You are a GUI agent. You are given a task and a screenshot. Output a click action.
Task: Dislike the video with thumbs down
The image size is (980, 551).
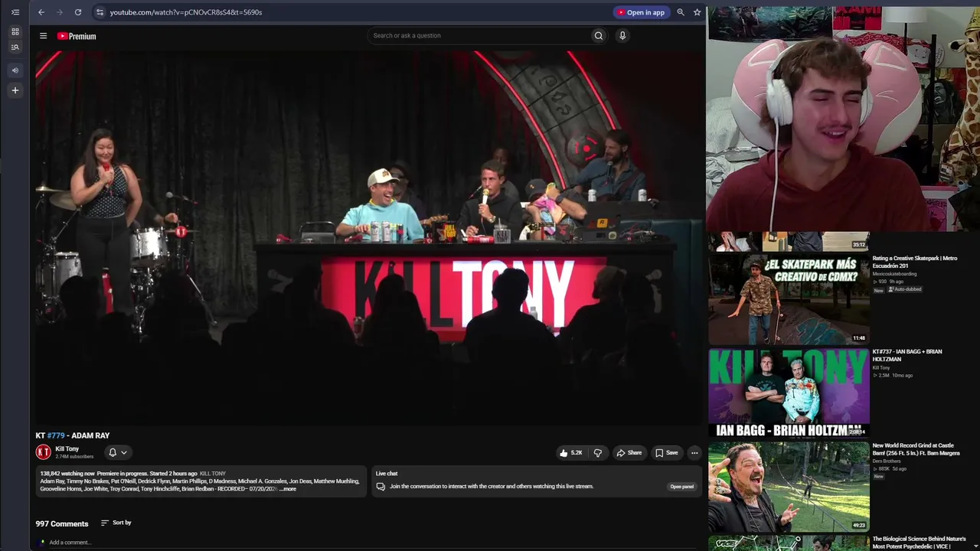598,453
